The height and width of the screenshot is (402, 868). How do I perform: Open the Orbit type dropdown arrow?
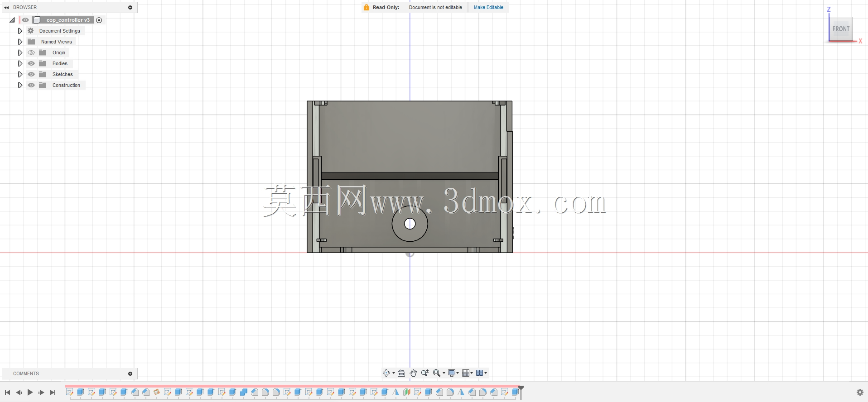tap(393, 373)
